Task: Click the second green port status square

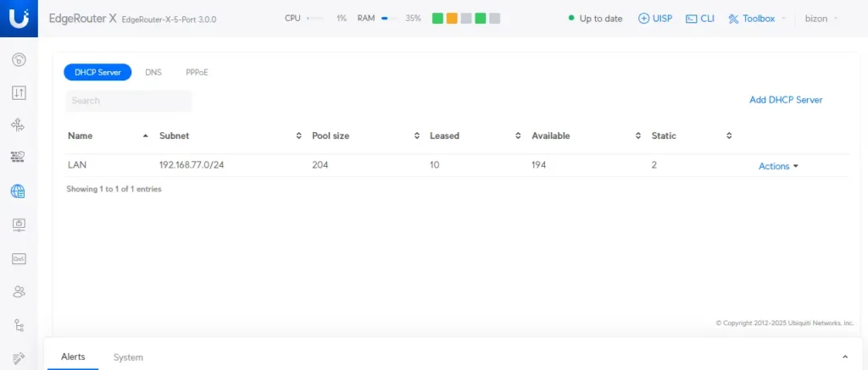Action: [x=481, y=19]
